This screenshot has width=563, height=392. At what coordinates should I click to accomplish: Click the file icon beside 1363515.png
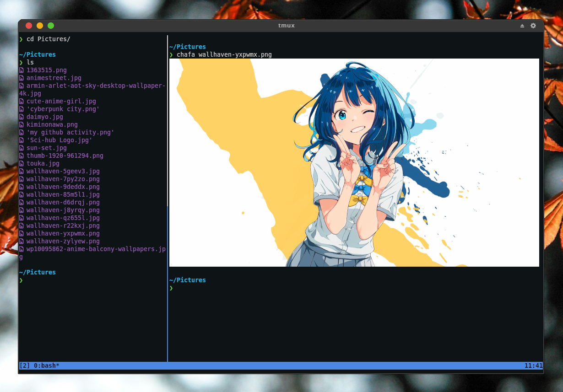pos(21,70)
